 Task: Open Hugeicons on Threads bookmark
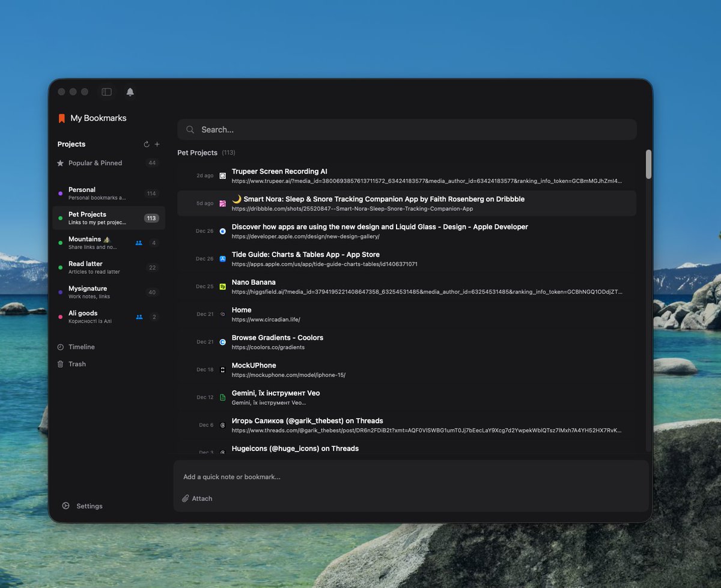(x=406, y=448)
